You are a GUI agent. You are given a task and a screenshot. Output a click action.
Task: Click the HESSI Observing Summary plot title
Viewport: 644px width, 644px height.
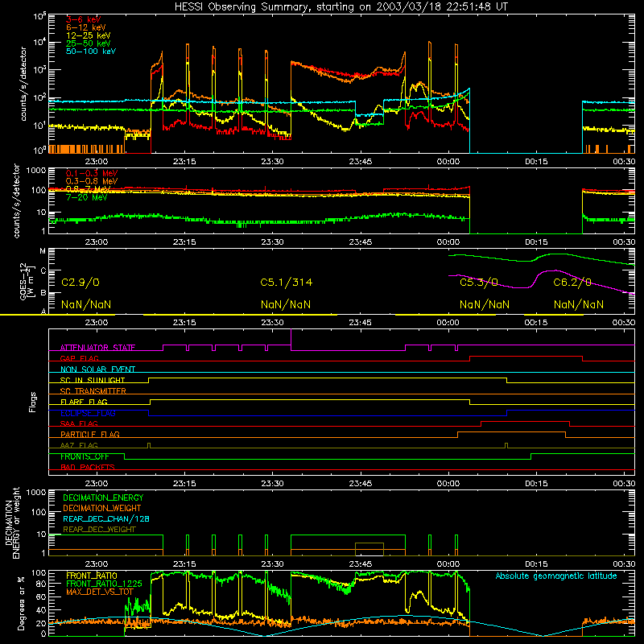tap(341, 6)
